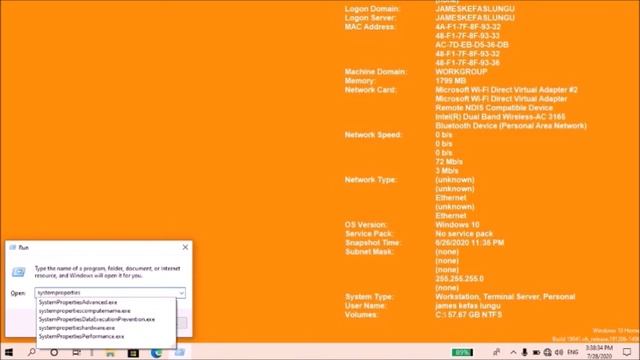Switch input language via ENG indicator
640x360 pixels.
[573, 352]
